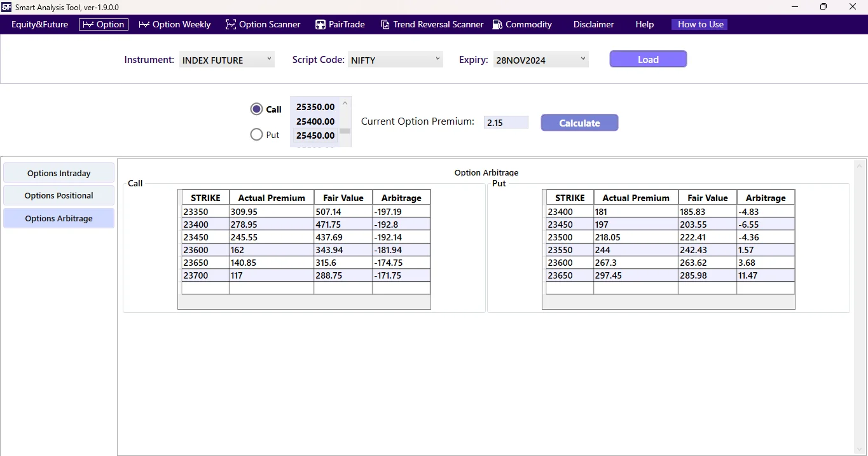Select the Option Scanner scan icon
This screenshot has width=868, height=456.
click(x=230, y=24)
